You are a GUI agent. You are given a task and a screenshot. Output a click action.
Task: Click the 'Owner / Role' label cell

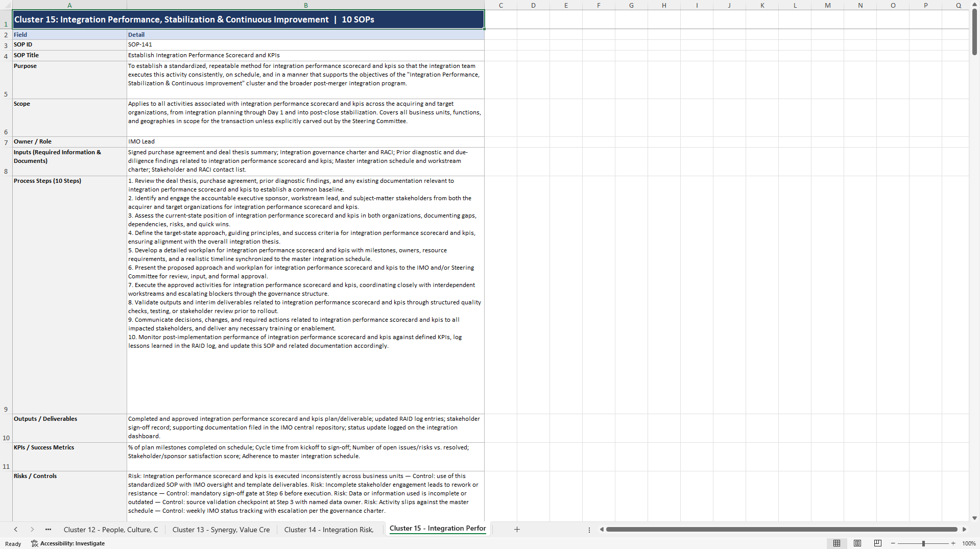pos(69,142)
